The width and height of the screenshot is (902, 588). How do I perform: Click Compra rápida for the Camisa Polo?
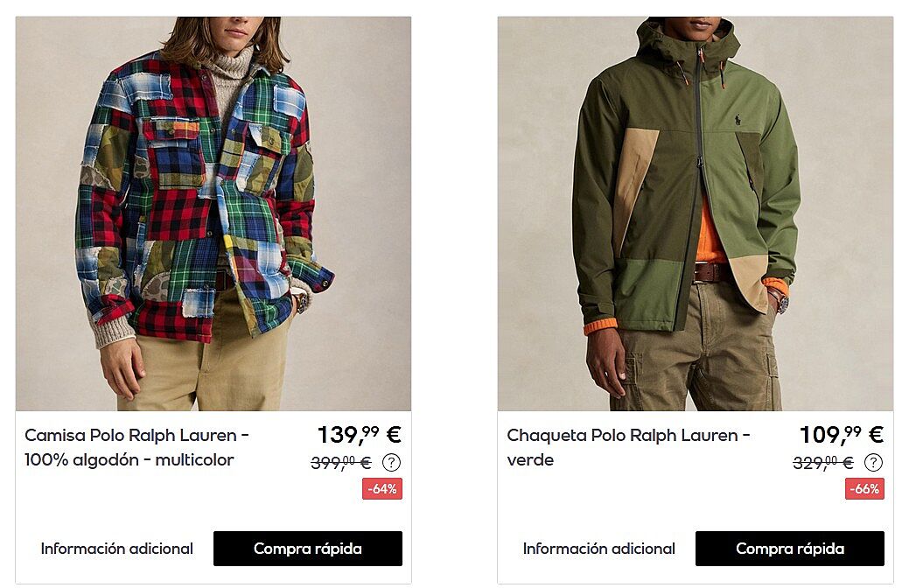[x=308, y=549]
